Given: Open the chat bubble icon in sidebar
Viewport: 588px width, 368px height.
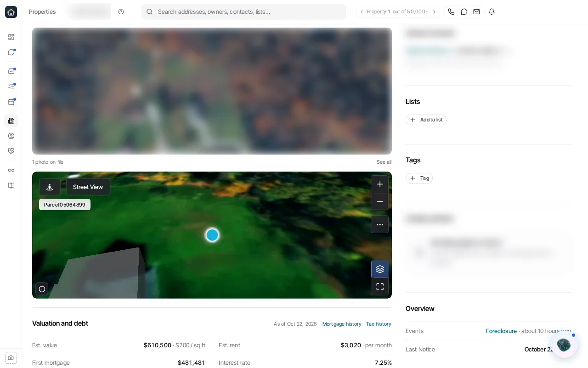Looking at the screenshot, I should point(11,52).
